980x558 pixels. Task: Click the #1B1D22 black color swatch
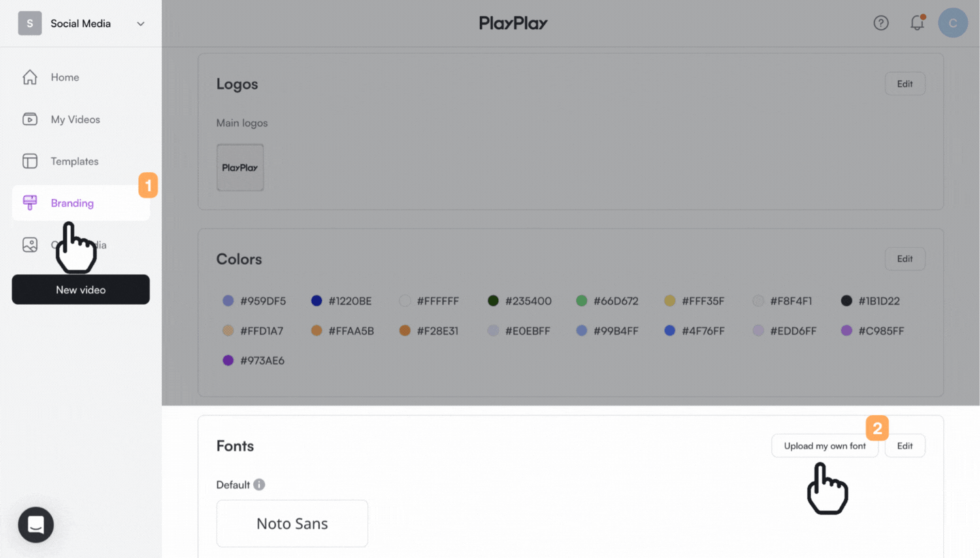[x=845, y=300]
